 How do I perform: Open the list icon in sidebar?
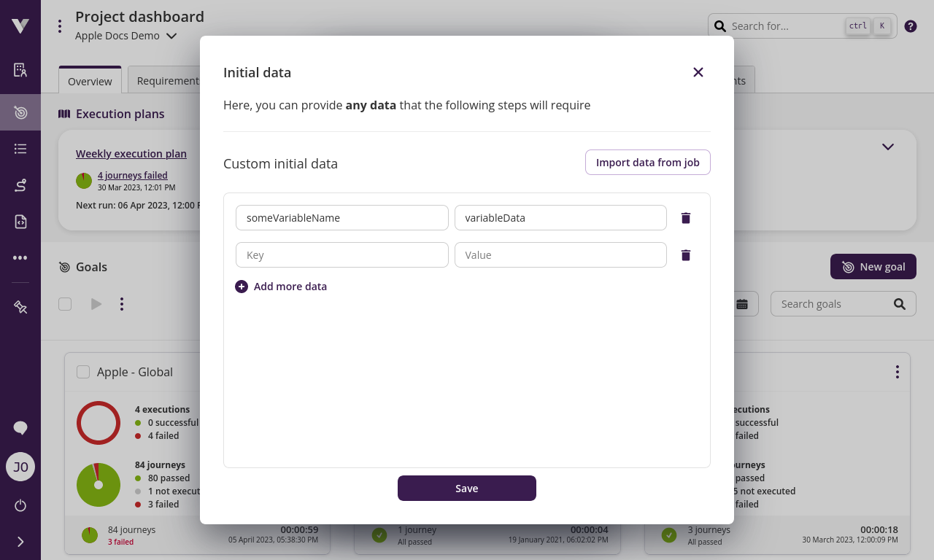click(20, 149)
